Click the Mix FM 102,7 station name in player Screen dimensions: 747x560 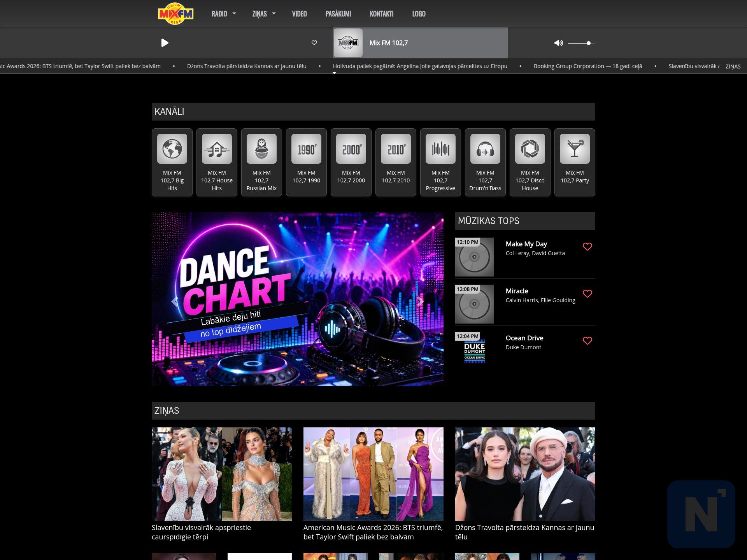[389, 43]
